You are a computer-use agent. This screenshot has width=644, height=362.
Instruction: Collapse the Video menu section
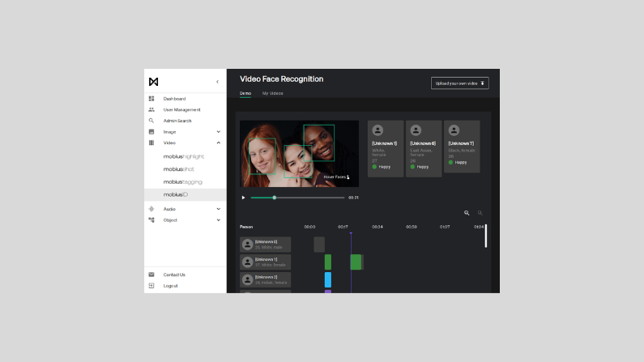218,143
